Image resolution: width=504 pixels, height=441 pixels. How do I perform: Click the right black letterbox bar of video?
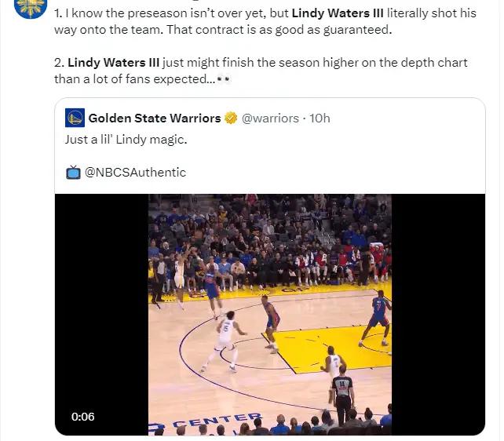click(438, 315)
